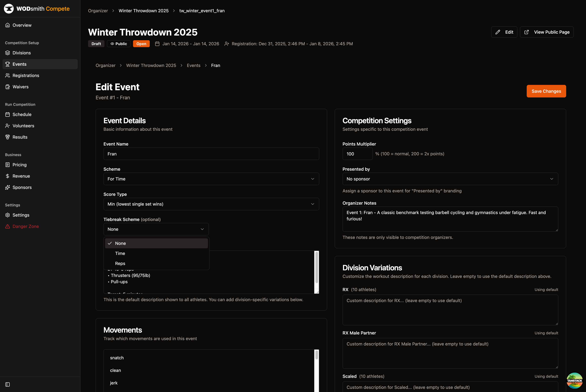Click the pencil icon in the Edit button
The width and height of the screenshot is (586, 392).
[498, 32]
